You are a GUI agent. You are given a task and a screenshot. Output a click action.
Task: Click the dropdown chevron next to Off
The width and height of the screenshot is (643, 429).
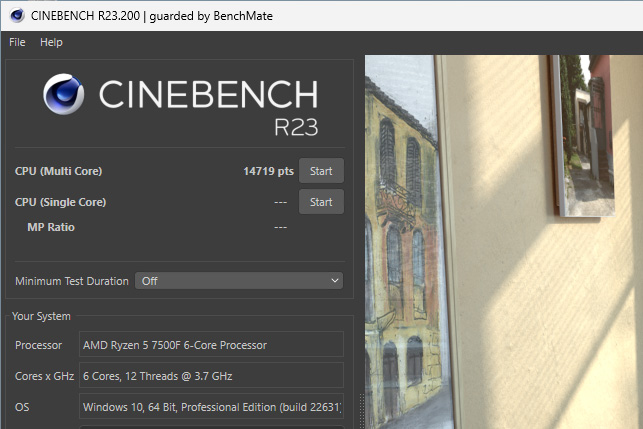click(335, 281)
